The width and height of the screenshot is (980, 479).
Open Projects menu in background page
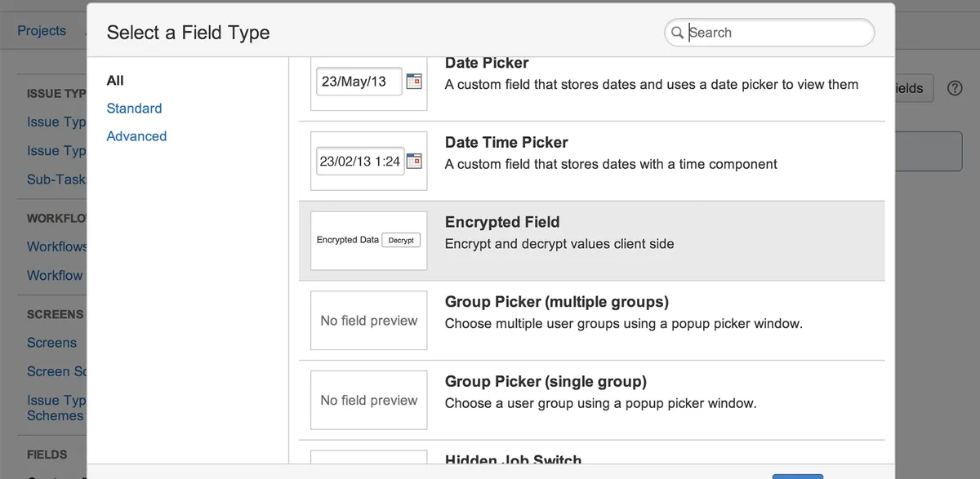click(x=42, y=30)
